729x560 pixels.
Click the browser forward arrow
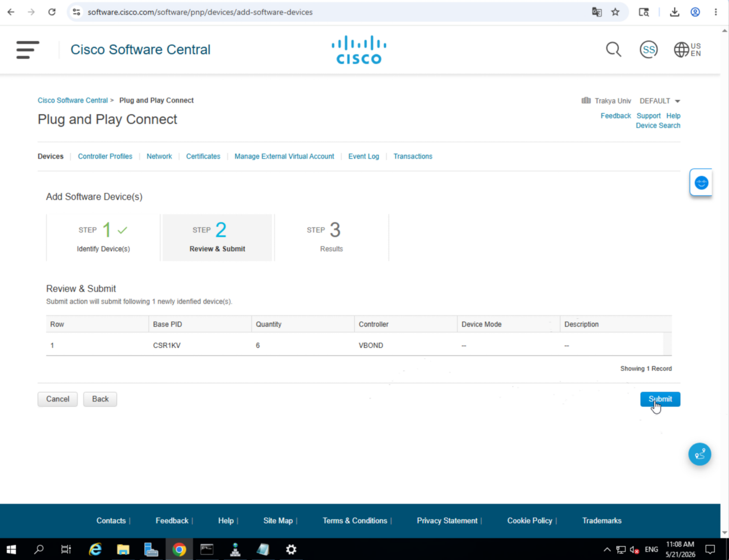[31, 12]
